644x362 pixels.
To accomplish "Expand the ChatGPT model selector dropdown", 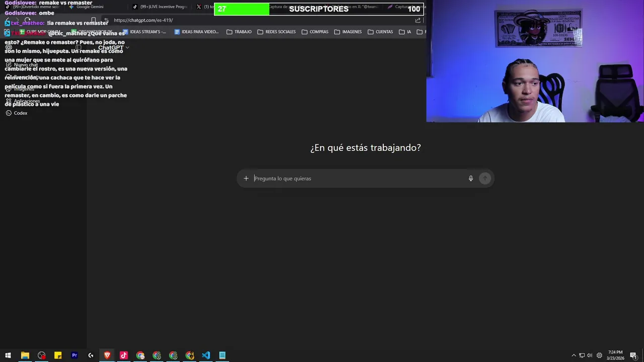I will pyautogui.click(x=114, y=48).
